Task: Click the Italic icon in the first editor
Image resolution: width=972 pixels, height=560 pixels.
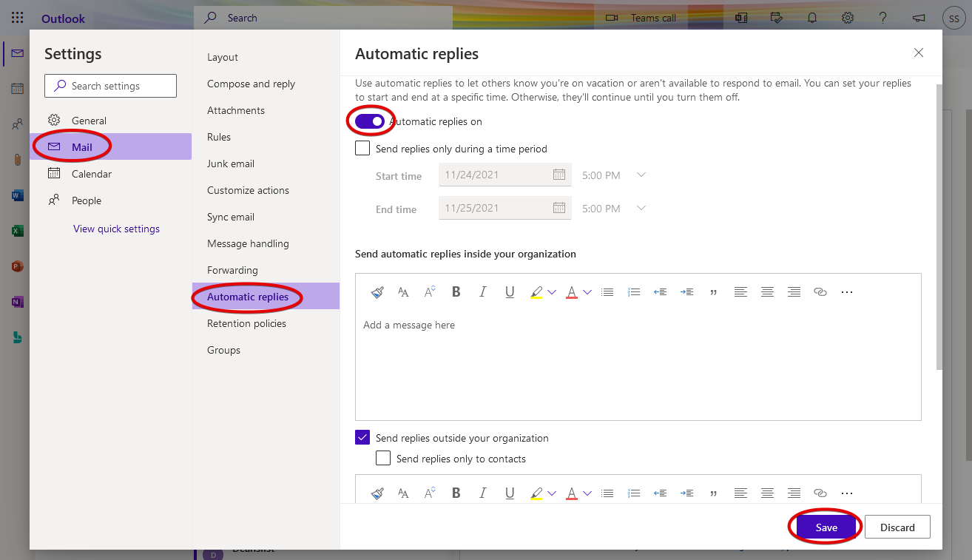Action: 483,292
